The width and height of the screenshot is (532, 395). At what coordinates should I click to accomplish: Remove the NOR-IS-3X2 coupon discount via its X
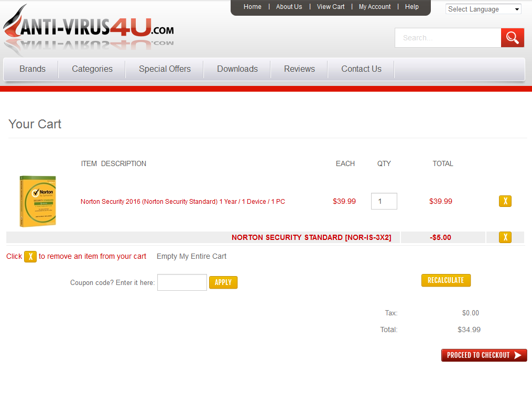505,237
